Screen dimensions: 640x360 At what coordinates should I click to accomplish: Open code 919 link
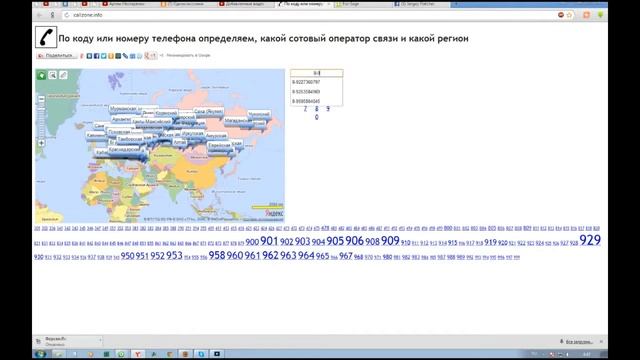490,242
